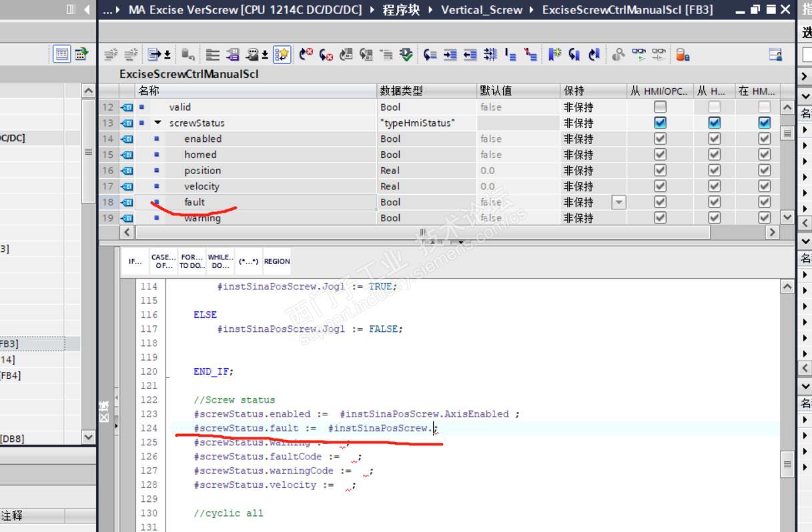Screen dimensions: 812x532
Task: Toggle HMI/OPC access checkbox for valid row
Action: pyautogui.click(x=660, y=107)
